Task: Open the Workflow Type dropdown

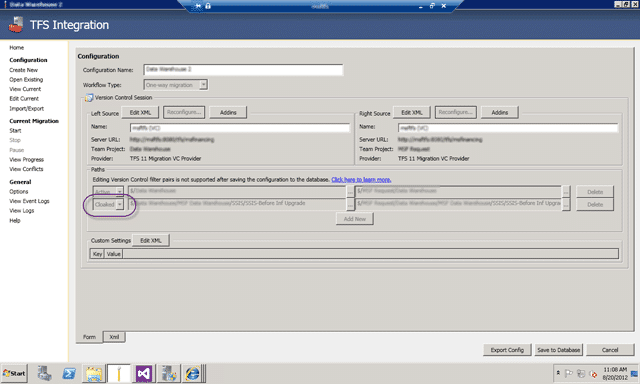Action: 203,85
